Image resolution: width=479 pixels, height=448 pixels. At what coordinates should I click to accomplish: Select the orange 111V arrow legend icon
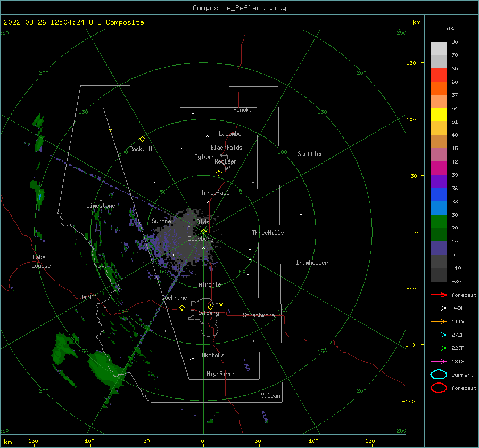[439, 321]
